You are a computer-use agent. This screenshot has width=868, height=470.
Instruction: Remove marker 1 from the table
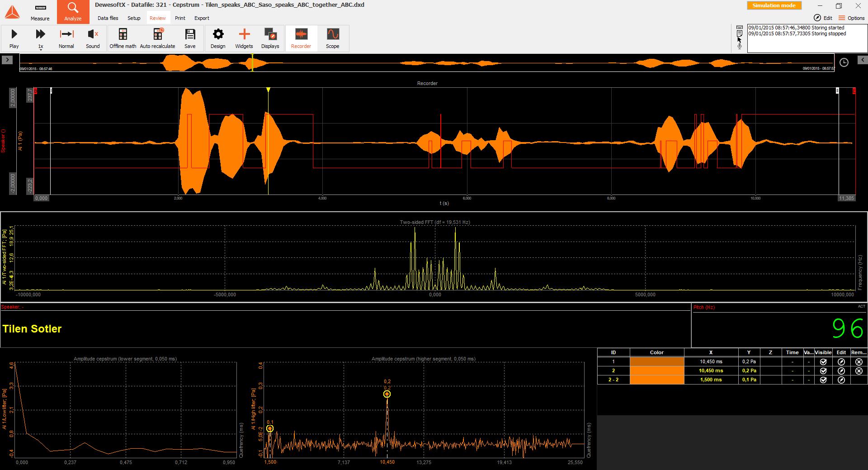(x=859, y=362)
